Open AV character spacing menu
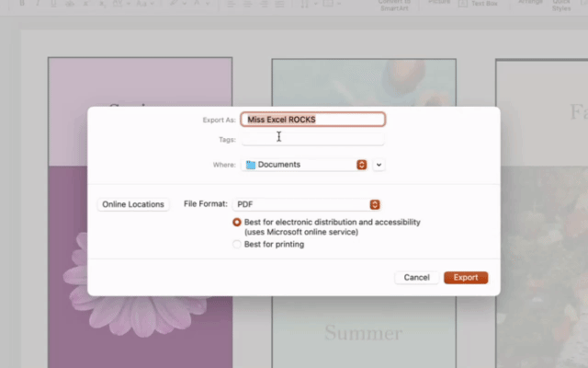 pyautogui.click(x=120, y=4)
